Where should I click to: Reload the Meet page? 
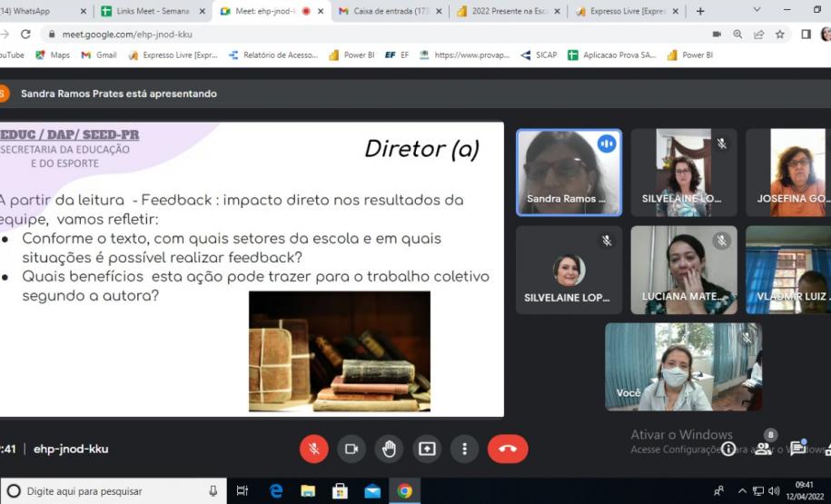(25, 34)
